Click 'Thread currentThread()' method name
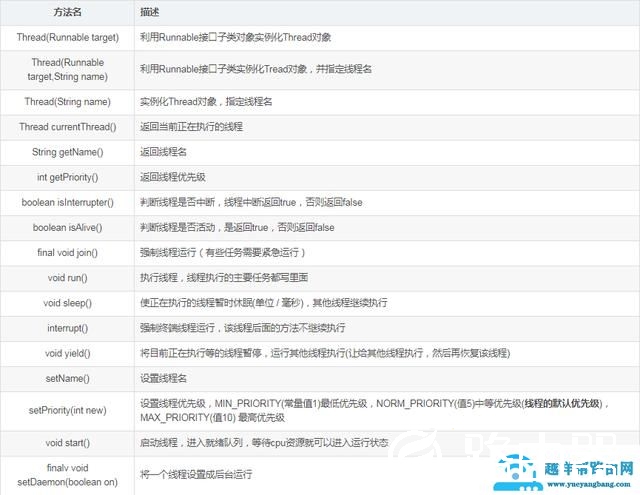 (67, 127)
